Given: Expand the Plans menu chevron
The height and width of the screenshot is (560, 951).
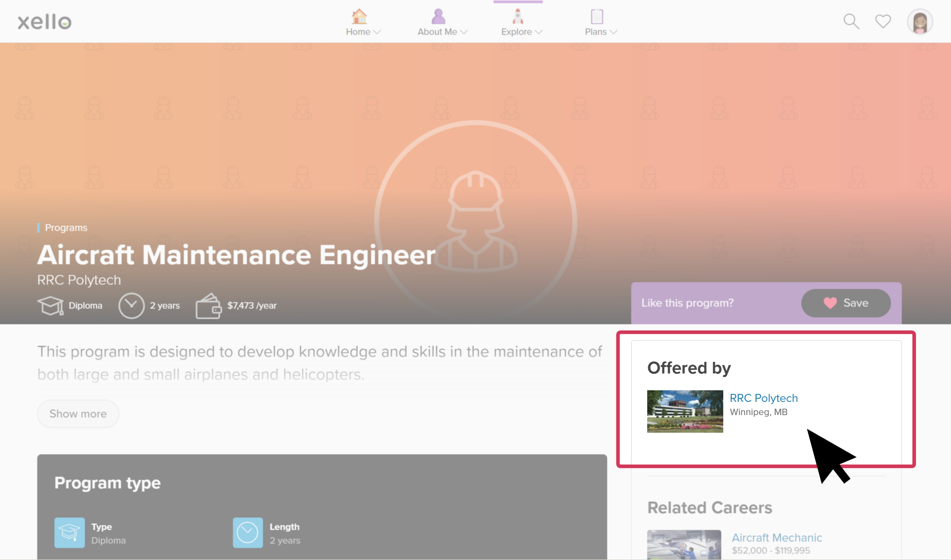Looking at the screenshot, I should tap(613, 32).
